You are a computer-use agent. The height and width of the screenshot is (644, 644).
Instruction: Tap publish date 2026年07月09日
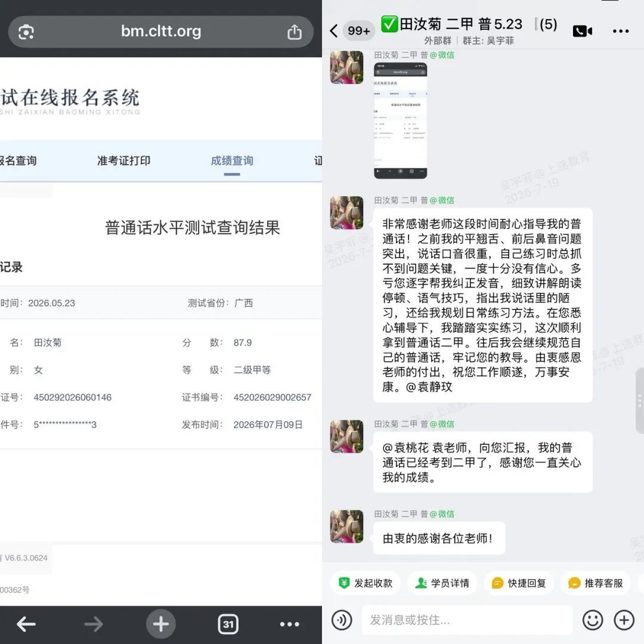268,425
